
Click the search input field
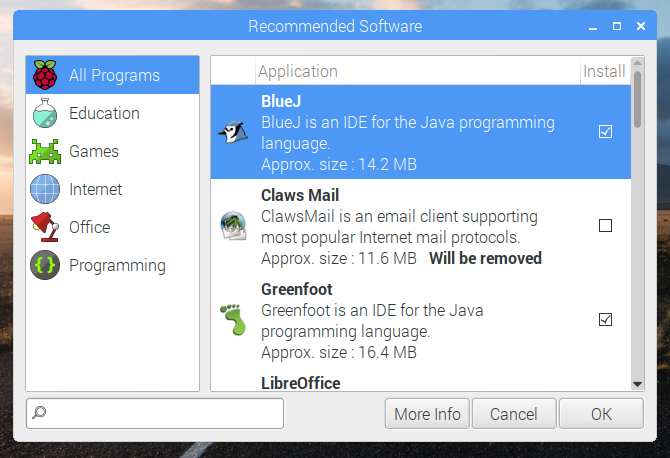point(160,414)
